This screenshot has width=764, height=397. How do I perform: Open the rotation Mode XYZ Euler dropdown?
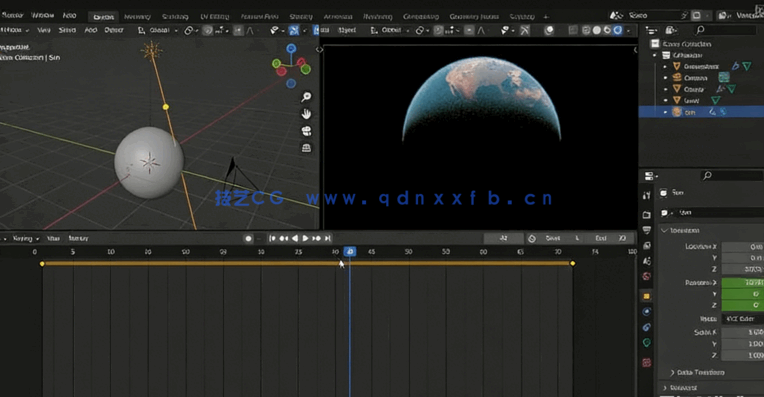[x=743, y=319]
